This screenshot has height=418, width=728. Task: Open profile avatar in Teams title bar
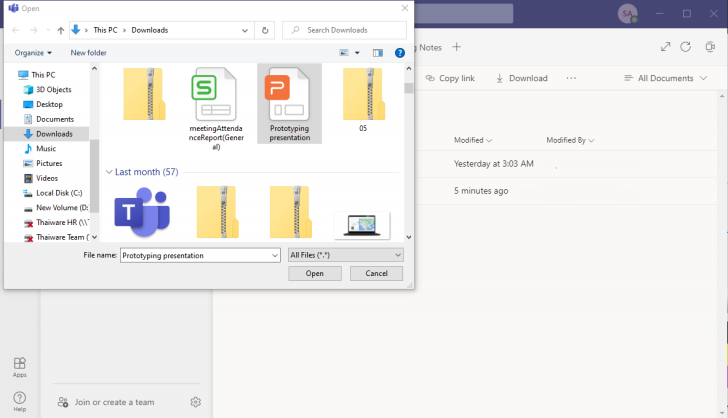tap(627, 14)
